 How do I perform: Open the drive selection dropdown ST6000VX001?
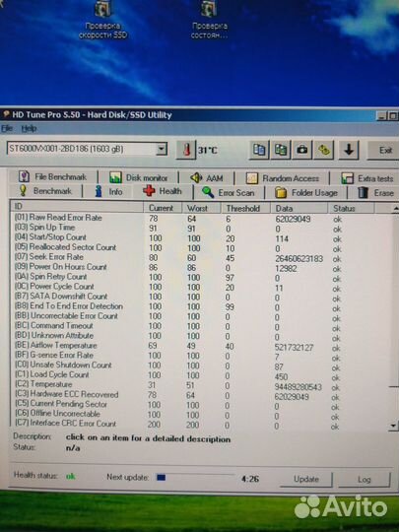click(87, 149)
